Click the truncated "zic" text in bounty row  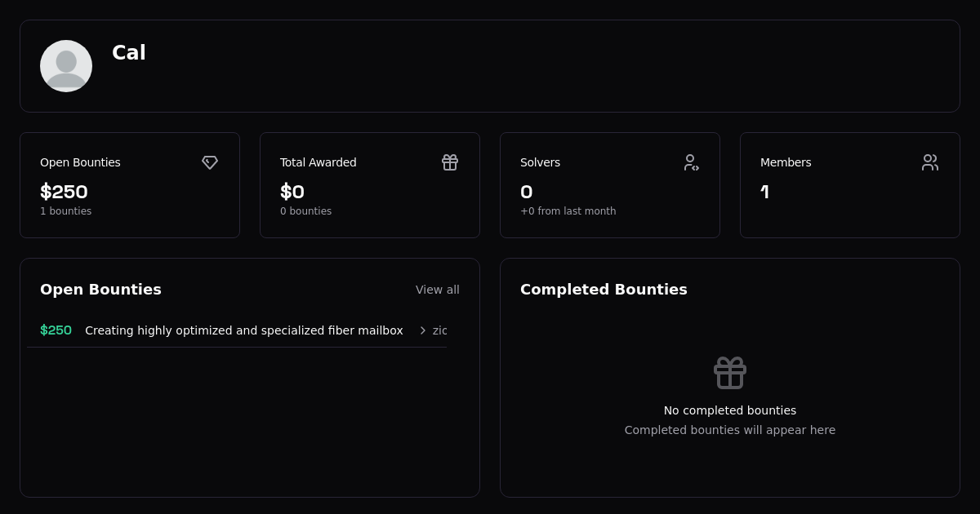[439, 330]
